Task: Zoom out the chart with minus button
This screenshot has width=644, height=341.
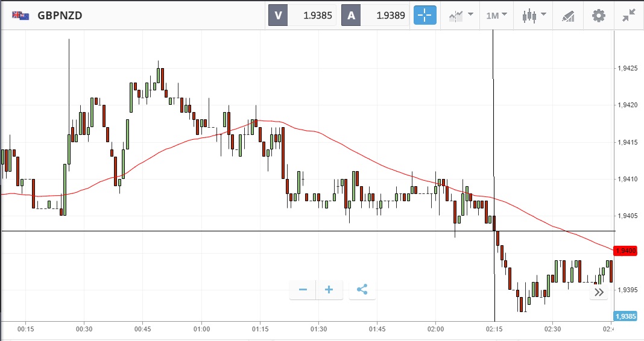Action: [x=303, y=290]
